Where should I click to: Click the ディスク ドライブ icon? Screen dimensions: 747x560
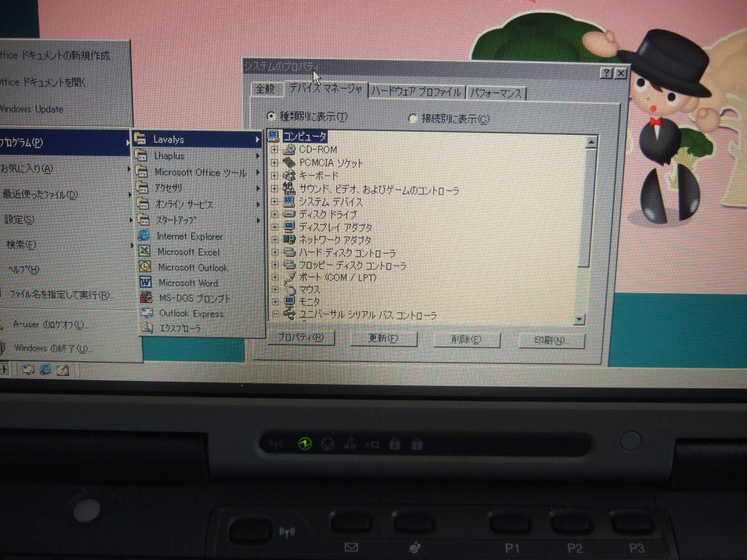289,215
